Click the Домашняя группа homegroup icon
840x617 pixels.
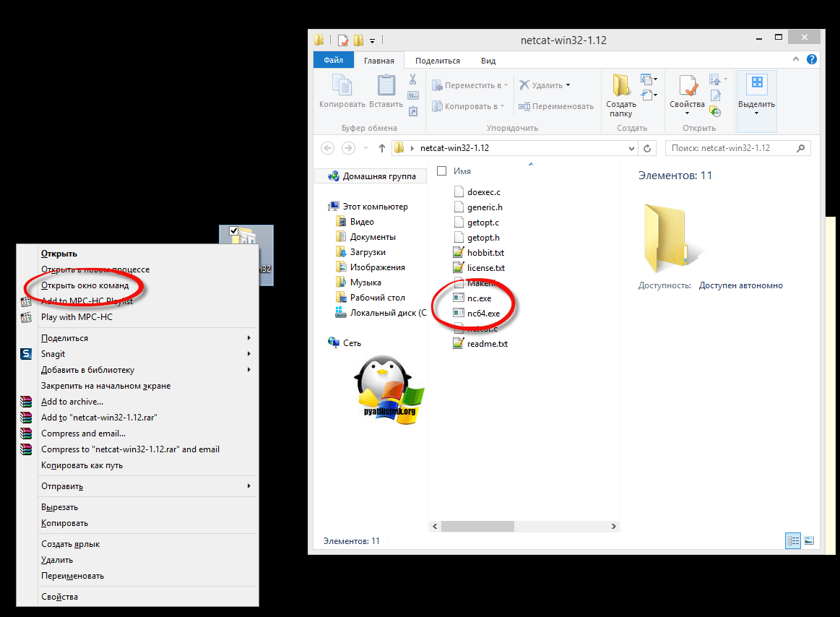click(x=333, y=176)
